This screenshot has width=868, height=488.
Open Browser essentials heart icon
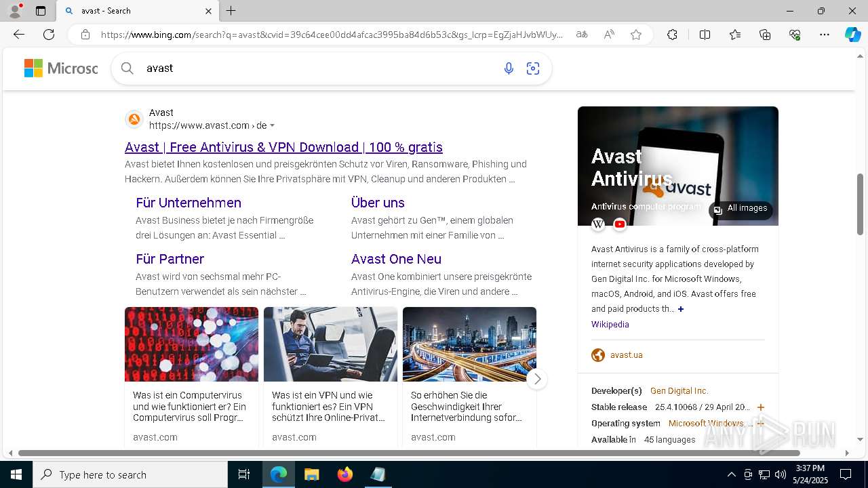click(795, 35)
